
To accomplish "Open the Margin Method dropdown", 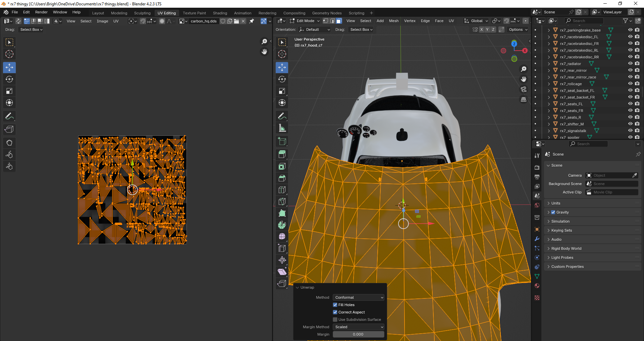I will pos(358,327).
